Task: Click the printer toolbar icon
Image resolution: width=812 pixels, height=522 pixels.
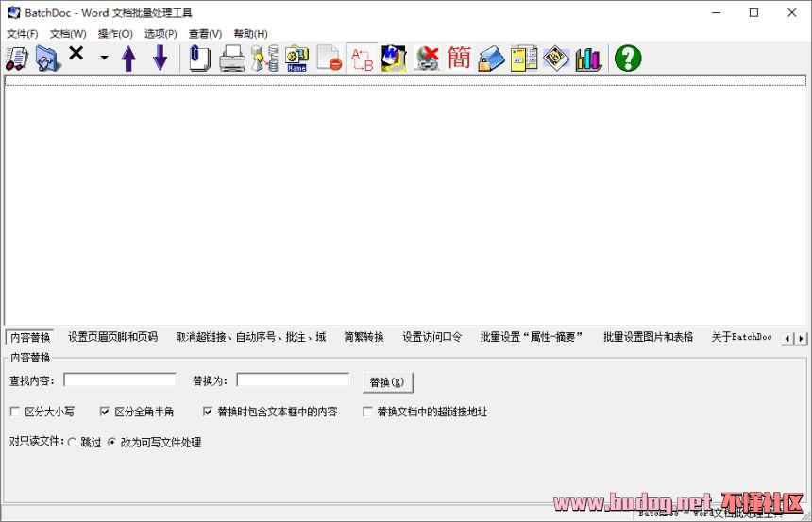Action: 232,58
